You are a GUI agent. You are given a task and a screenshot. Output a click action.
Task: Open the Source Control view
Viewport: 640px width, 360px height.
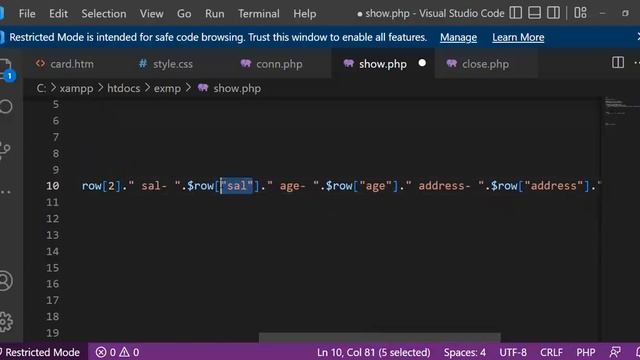click(x=5, y=150)
